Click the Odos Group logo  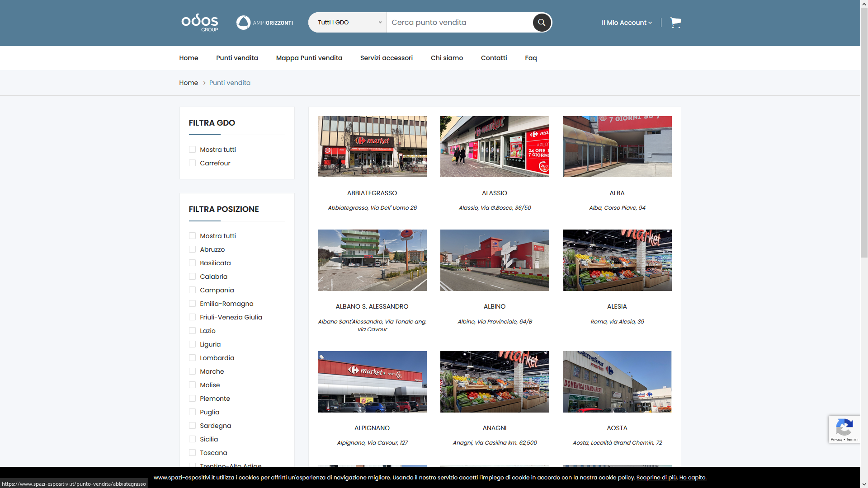pos(199,23)
